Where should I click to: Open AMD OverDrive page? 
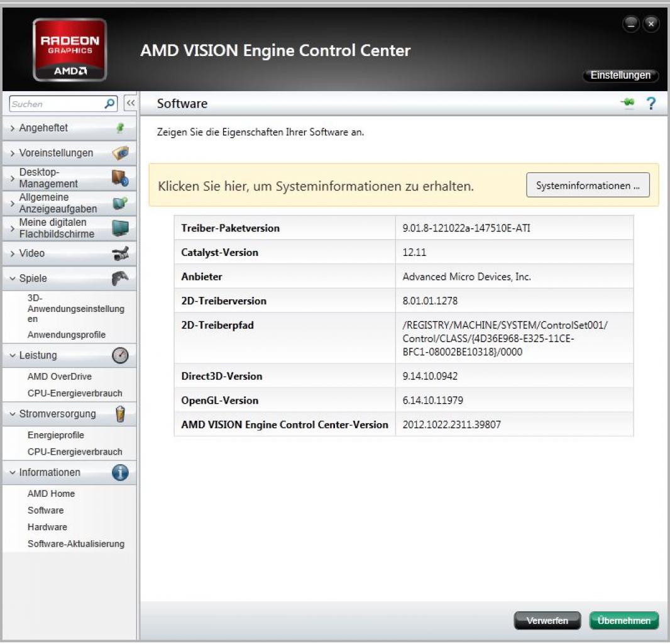(x=59, y=377)
